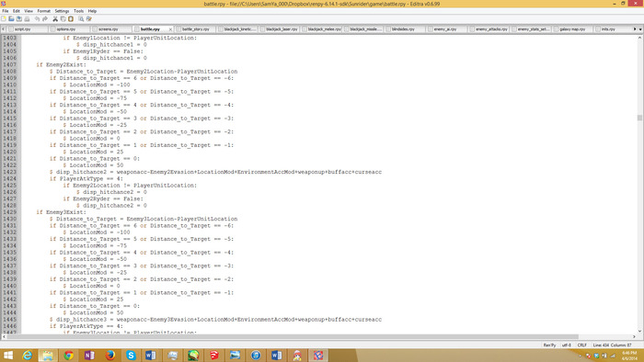Click the Line/Column status field
644x362 pixels.
[612, 345]
